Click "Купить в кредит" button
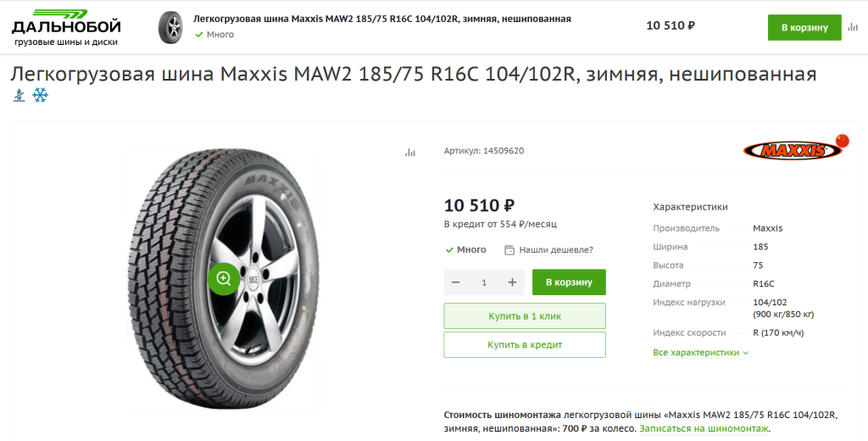 click(x=525, y=345)
